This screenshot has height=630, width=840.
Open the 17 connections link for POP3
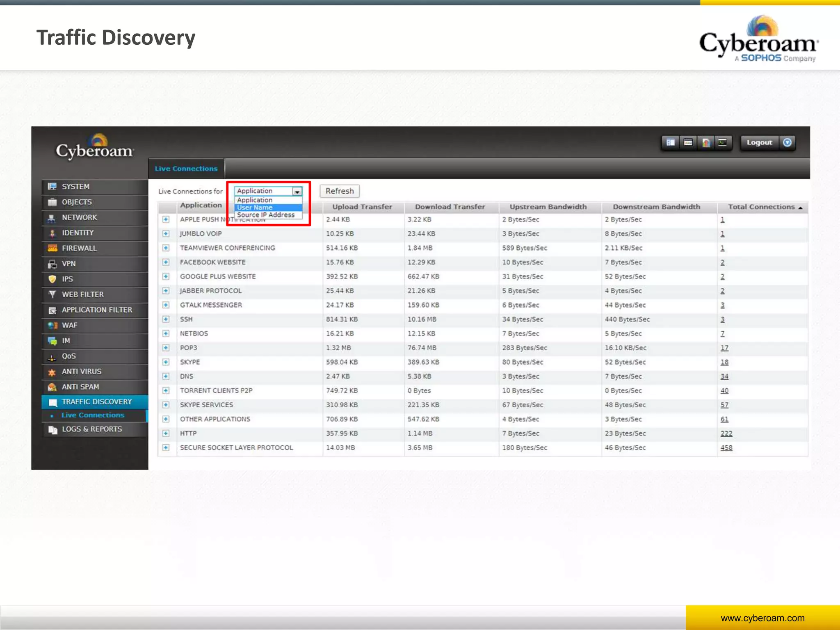(725, 348)
